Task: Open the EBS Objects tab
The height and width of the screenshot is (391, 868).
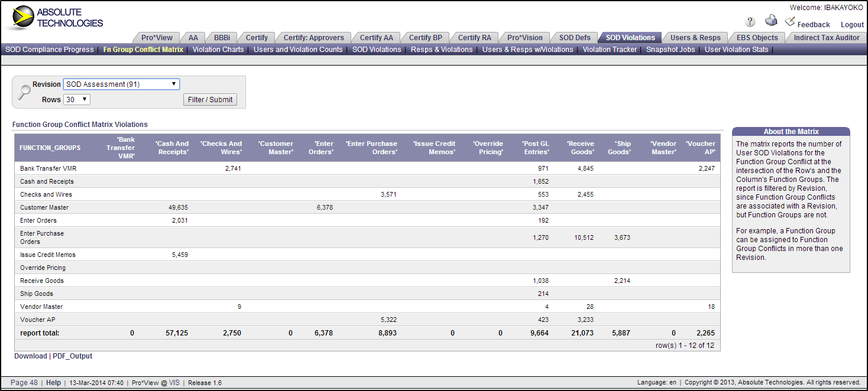Action: coord(757,38)
